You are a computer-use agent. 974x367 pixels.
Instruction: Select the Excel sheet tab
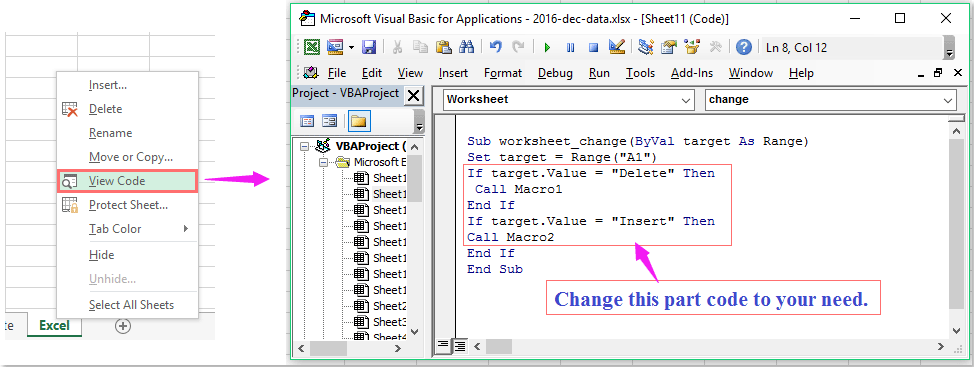click(x=54, y=325)
